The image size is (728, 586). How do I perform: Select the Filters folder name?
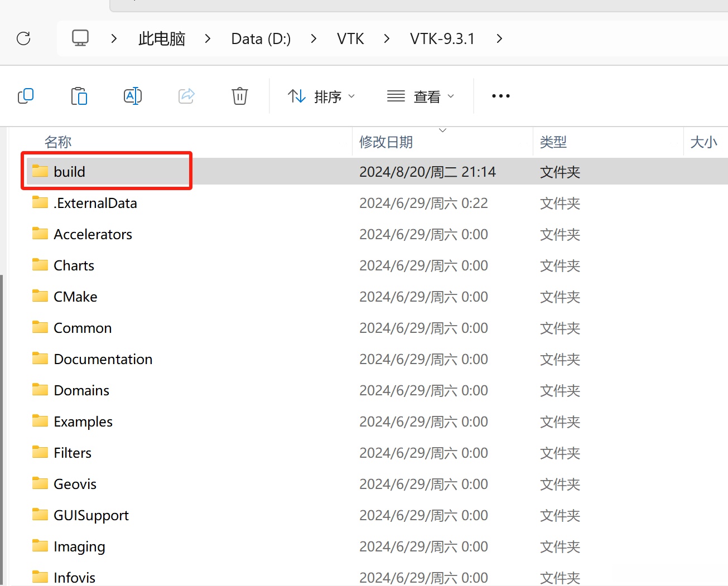73,453
